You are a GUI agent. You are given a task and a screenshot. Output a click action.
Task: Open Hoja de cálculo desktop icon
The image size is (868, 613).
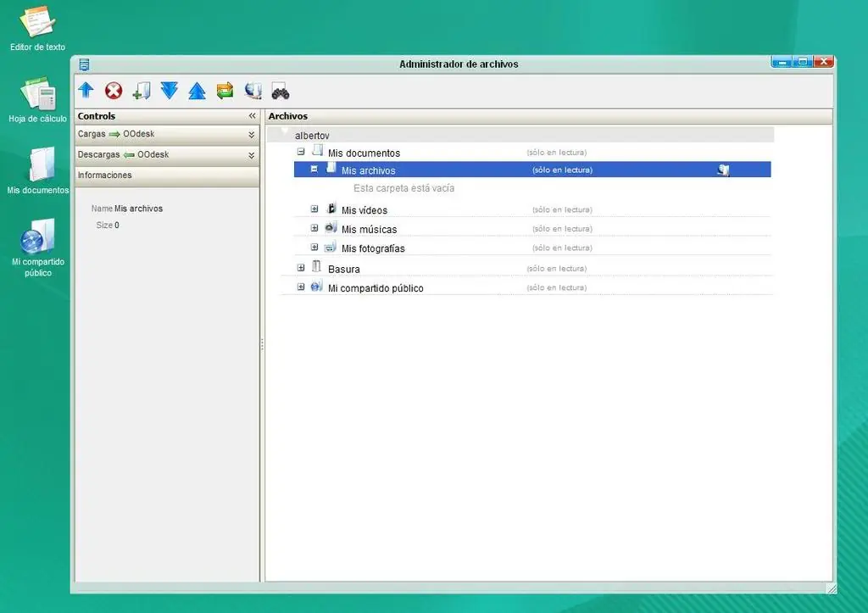click(37, 100)
